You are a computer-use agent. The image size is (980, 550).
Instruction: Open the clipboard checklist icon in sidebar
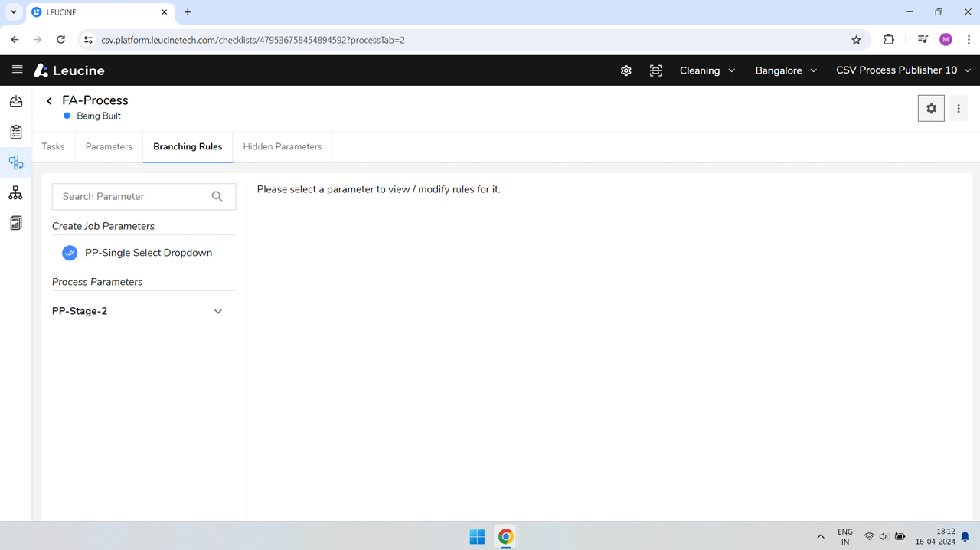[x=16, y=132]
